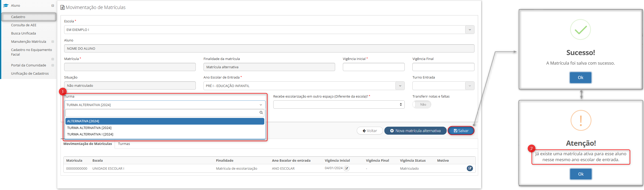Select Manutenção Matrícula sidebar item

click(29, 41)
